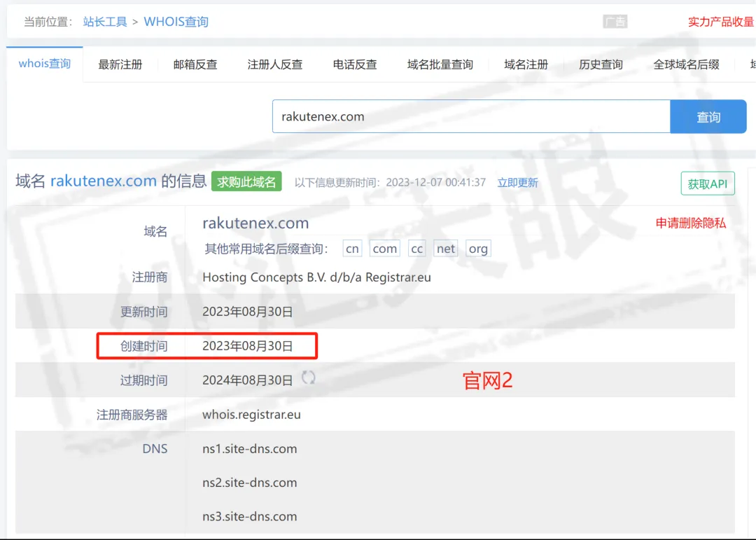
Task: Open rakutenex.com link in the heading
Action: tap(103, 181)
